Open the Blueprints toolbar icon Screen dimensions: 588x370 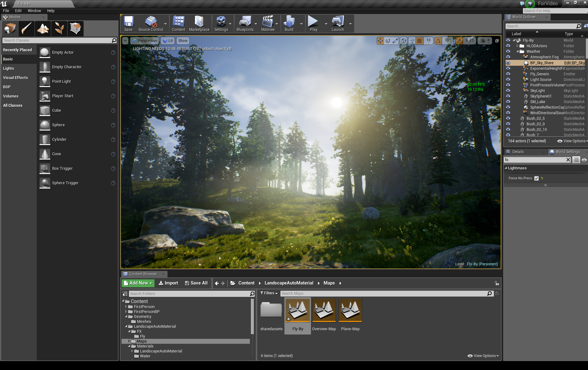click(245, 24)
